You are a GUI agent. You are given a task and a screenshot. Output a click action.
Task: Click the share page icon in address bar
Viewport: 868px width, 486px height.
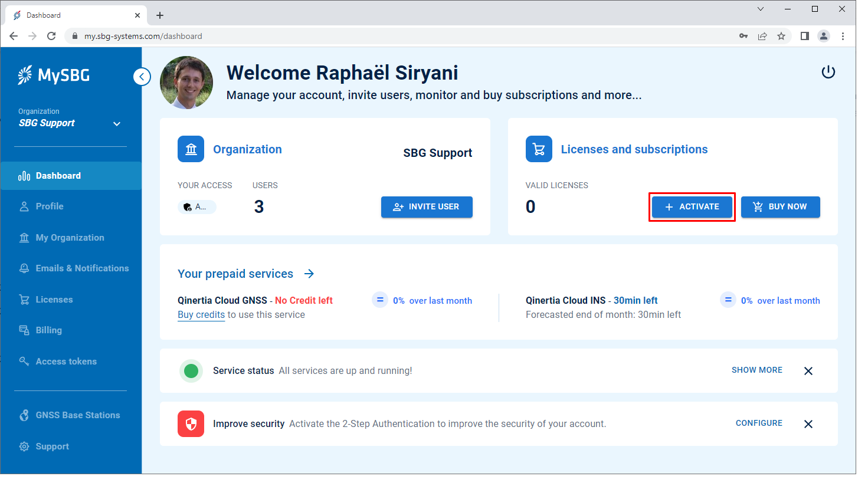pyautogui.click(x=762, y=36)
